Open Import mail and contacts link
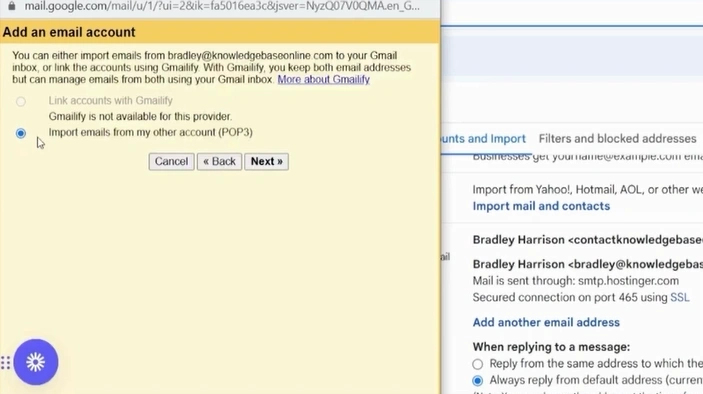This screenshot has width=703, height=394. 541,206
